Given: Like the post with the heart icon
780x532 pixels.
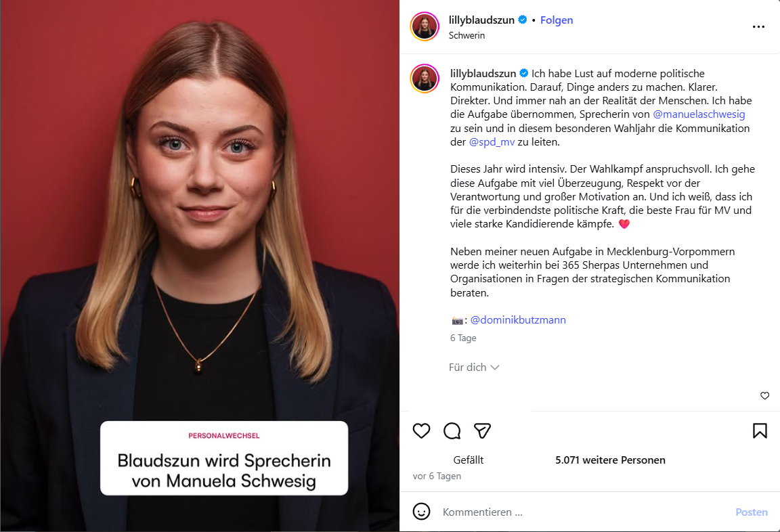Looking at the screenshot, I should (x=421, y=430).
